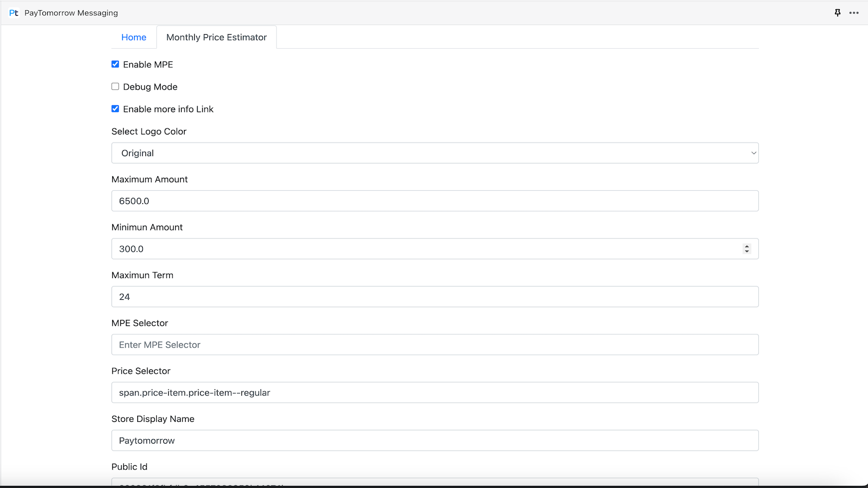The width and height of the screenshot is (868, 488).
Task: Click the Debug Mode label text
Action: pyautogui.click(x=150, y=87)
